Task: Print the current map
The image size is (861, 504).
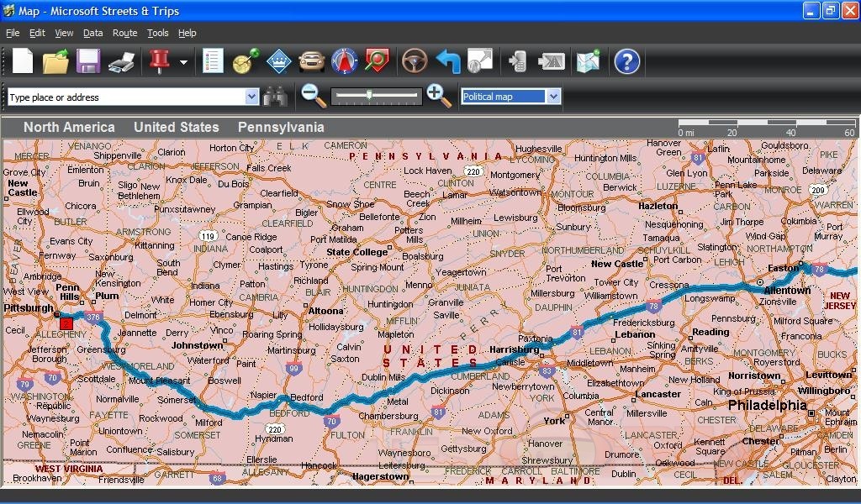Action: [x=122, y=61]
